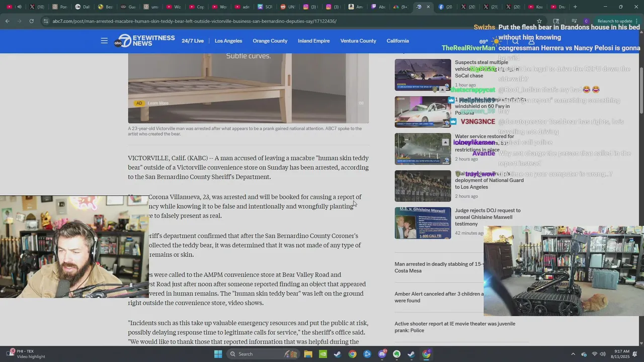Open the hamburger menu beside the ABC7 logo
The width and height of the screenshot is (644, 362).
[x=104, y=41]
